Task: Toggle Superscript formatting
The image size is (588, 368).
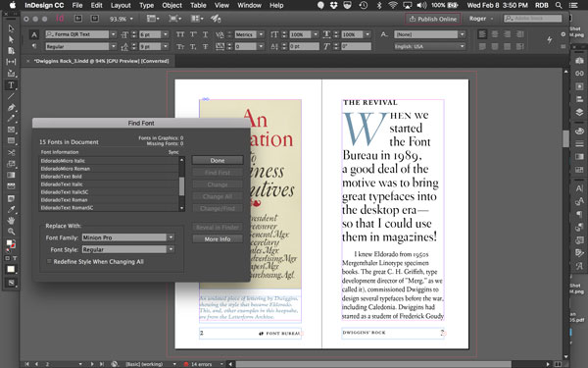Action: click(193, 34)
